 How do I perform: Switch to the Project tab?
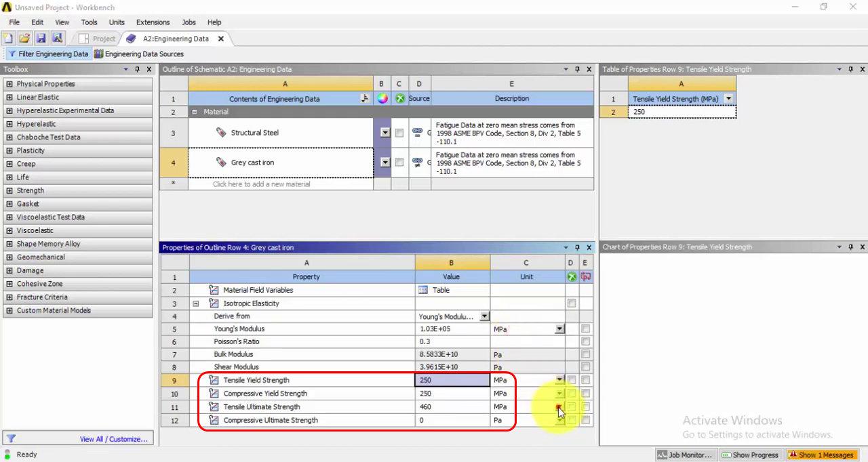[x=98, y=39]
